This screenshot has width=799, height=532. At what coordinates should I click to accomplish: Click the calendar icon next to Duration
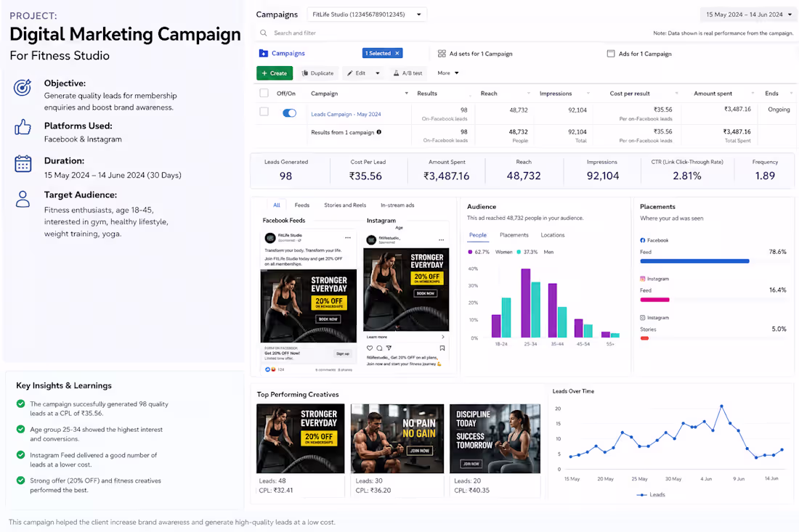point(23,164)
